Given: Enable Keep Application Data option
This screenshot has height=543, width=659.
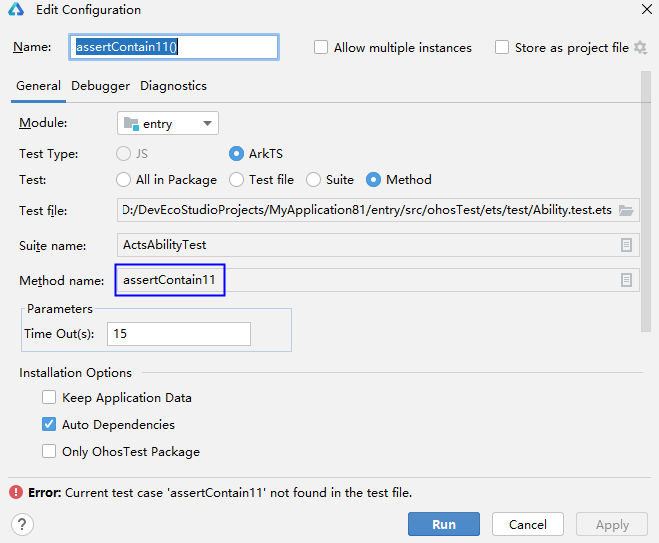Looking at the screenshot, I should (49, 397).
